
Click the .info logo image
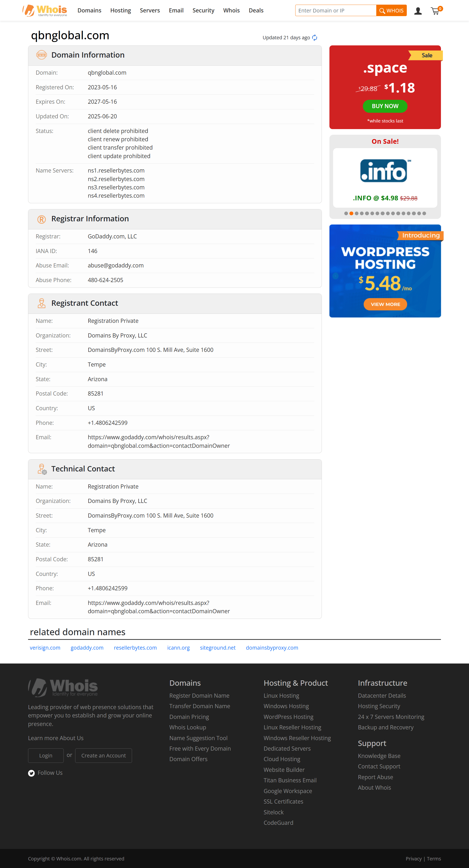(x=386, y=171)
